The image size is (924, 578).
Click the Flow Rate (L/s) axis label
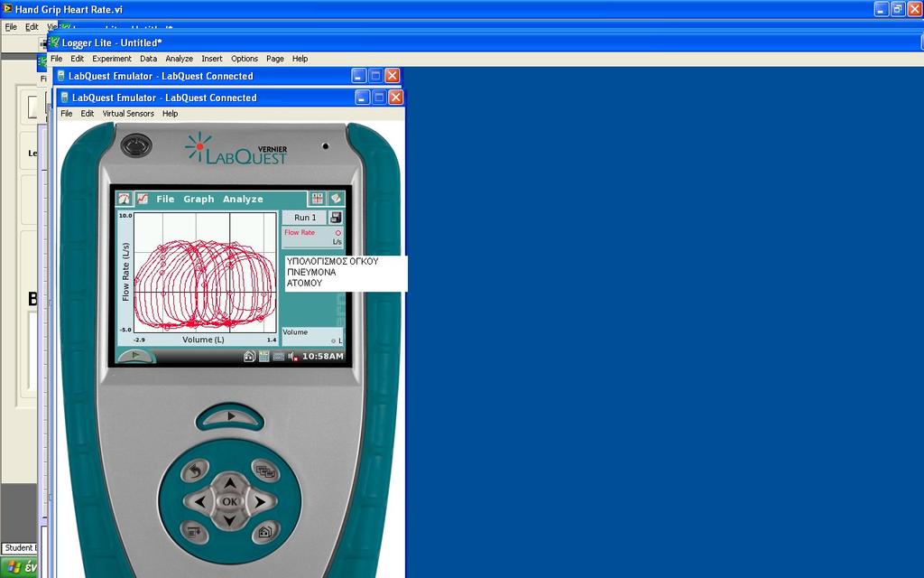pos(125,272)
